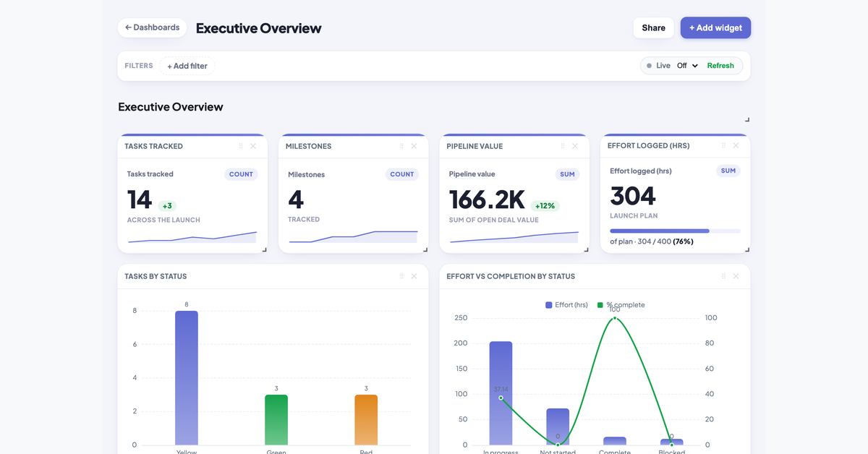Remove the Tasks Tracked widget

click(x=253, y=146)
